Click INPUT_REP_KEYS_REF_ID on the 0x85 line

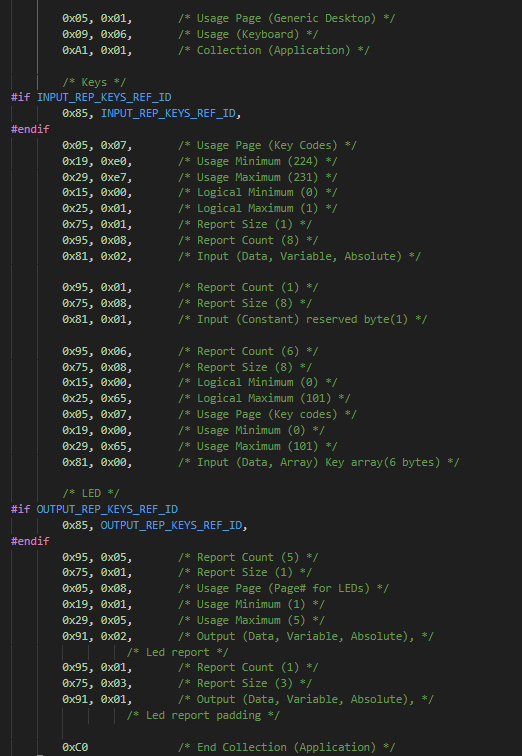(x=168, y=113)
